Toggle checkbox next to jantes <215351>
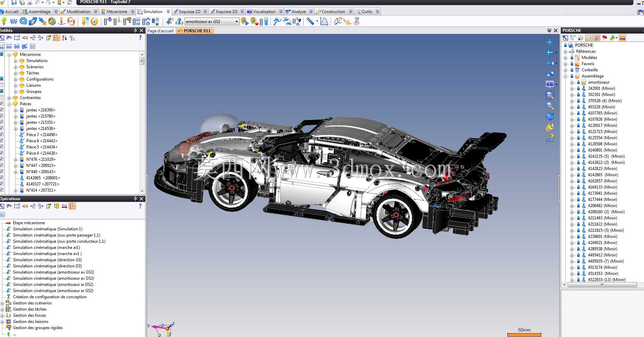 tap(2, 122)
